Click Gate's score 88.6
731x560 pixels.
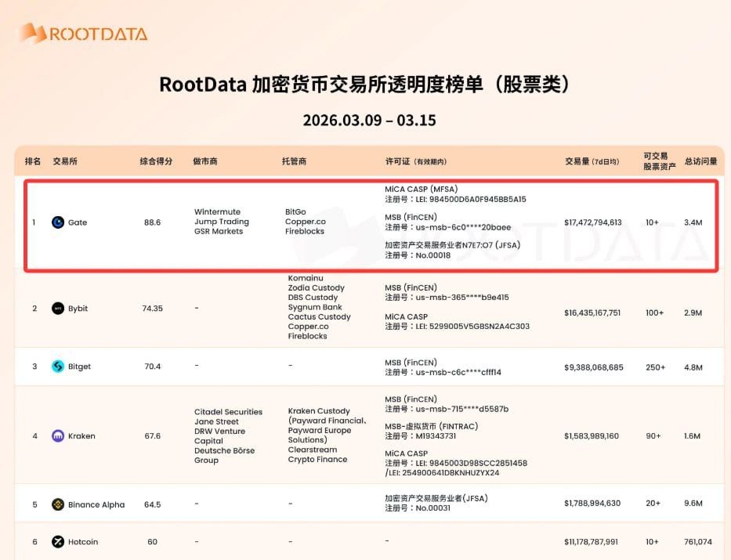pos(153,222)
